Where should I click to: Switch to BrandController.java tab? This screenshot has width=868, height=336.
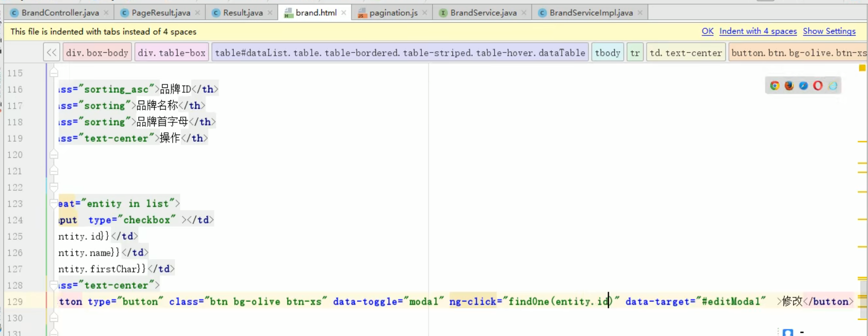(x=60, y=13)
